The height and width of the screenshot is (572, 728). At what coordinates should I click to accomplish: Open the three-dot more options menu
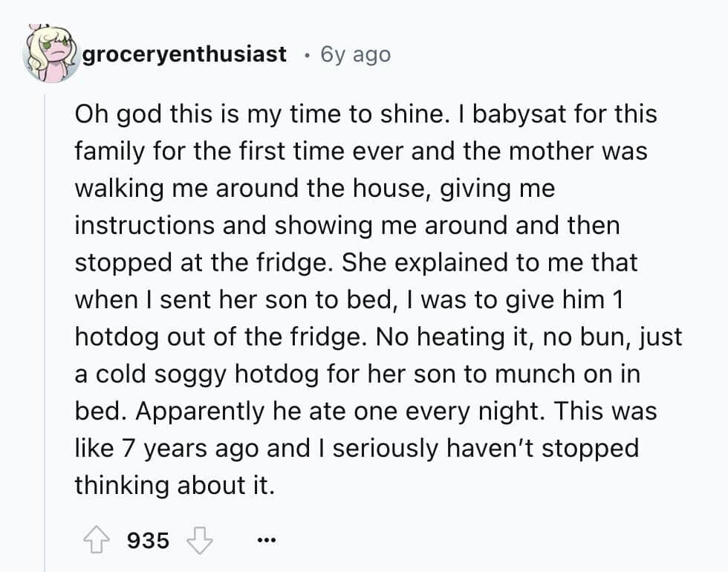point(264,540)
